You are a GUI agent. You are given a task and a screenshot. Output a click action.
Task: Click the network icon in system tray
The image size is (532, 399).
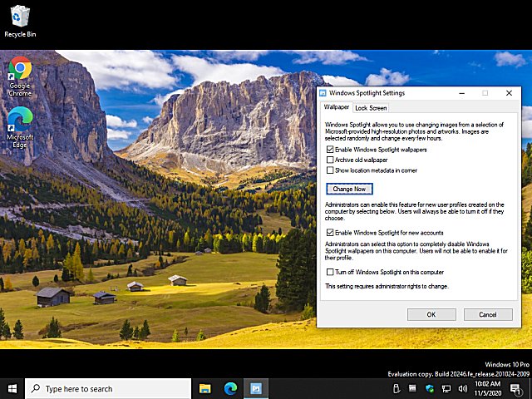click(446, 388)
